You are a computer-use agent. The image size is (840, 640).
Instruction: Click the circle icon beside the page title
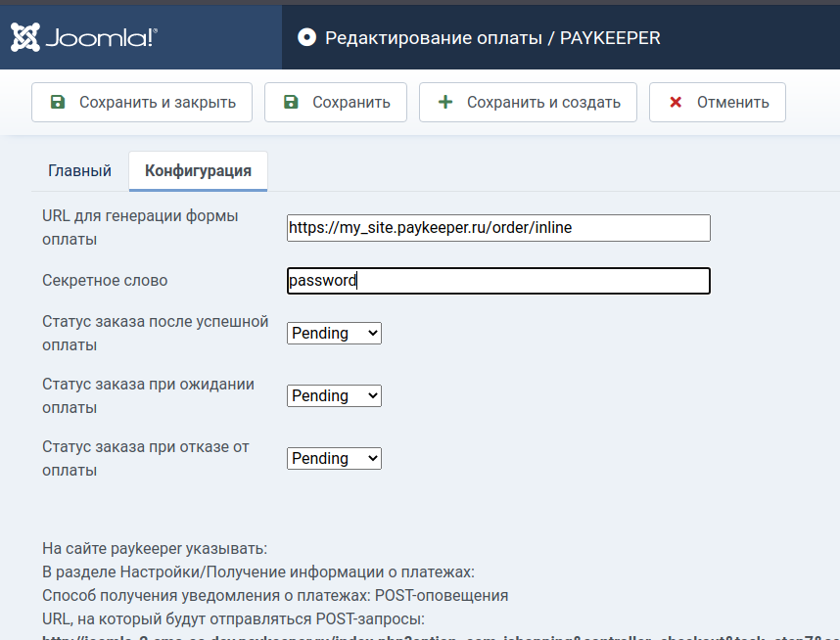(306, 38)
